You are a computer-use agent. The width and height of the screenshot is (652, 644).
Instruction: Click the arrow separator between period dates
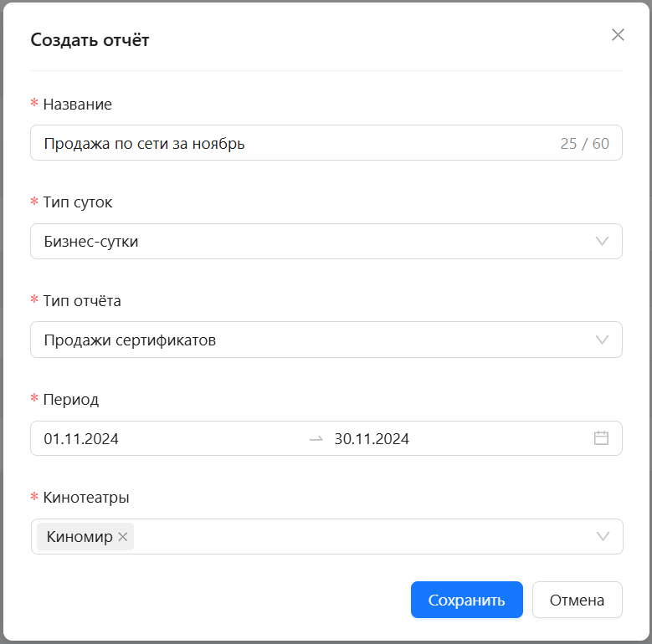coord(316,439)
